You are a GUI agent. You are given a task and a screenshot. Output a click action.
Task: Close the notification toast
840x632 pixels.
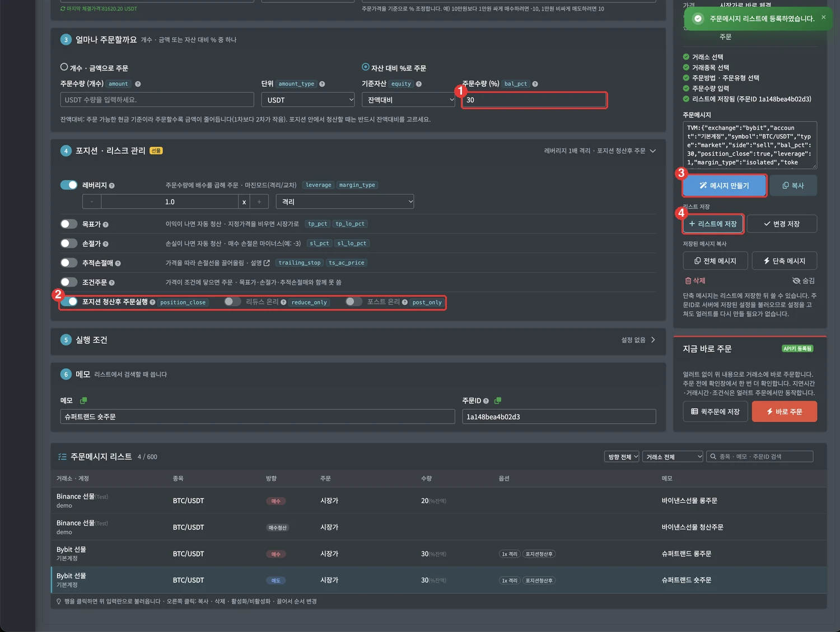pyautogui.click(x=824, y=17)
